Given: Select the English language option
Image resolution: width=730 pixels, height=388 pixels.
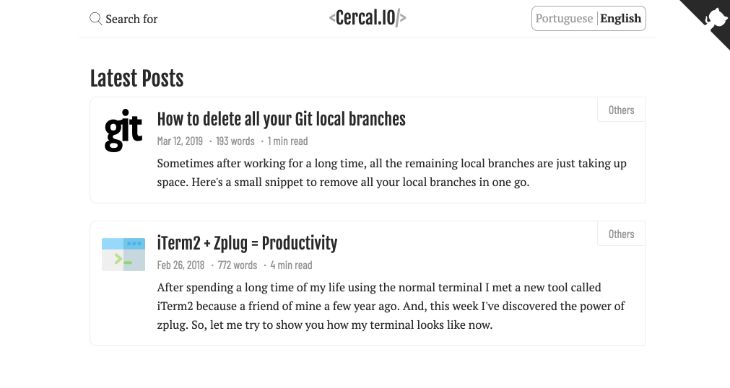Looking at the screenshot, I should [x=620, y=18].
